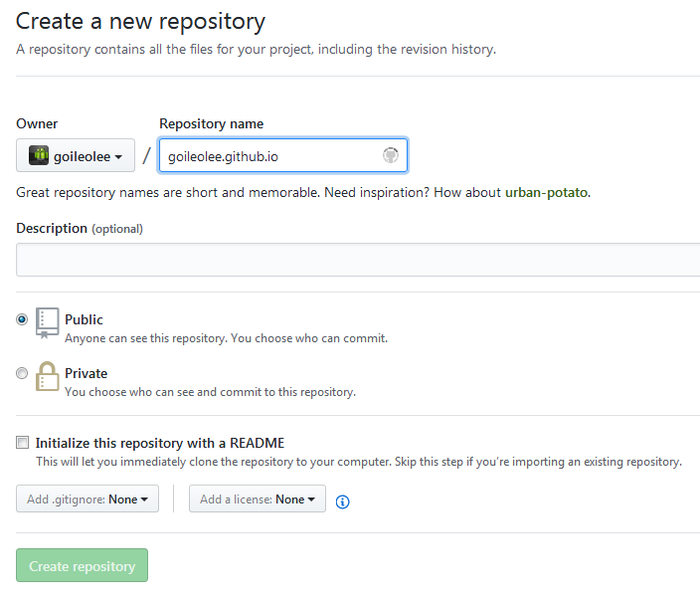The width and height of the screenshot is (700, 598).
Task: Select the Private radio button
Action: pyautogui.click(x=22, y=373)
